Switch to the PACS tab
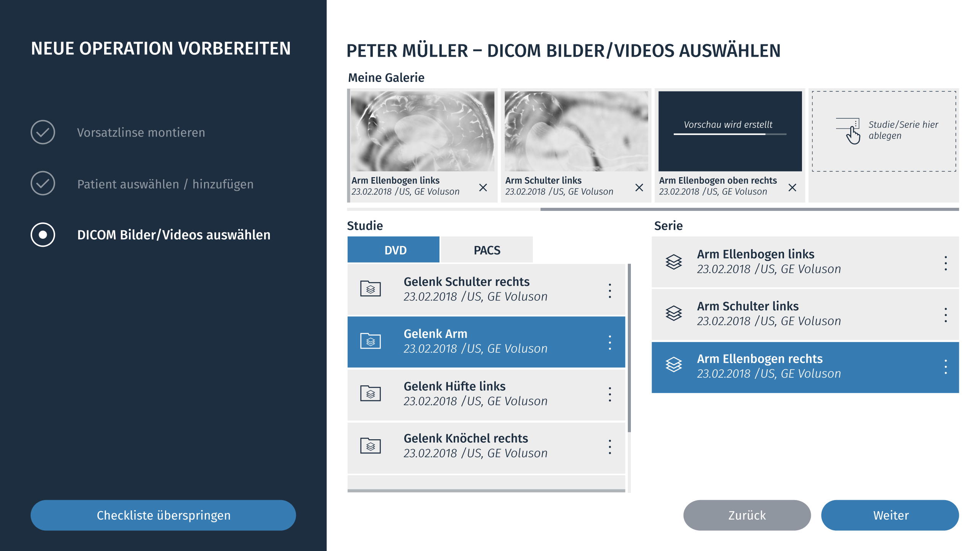This screenshot has width=980, height=551. pos(487,250)
